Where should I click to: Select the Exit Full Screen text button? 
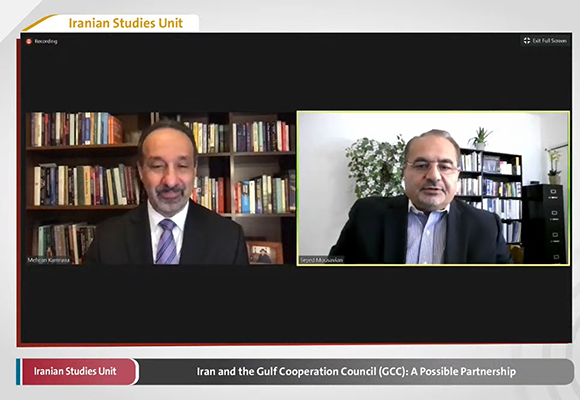pos(545,41)
